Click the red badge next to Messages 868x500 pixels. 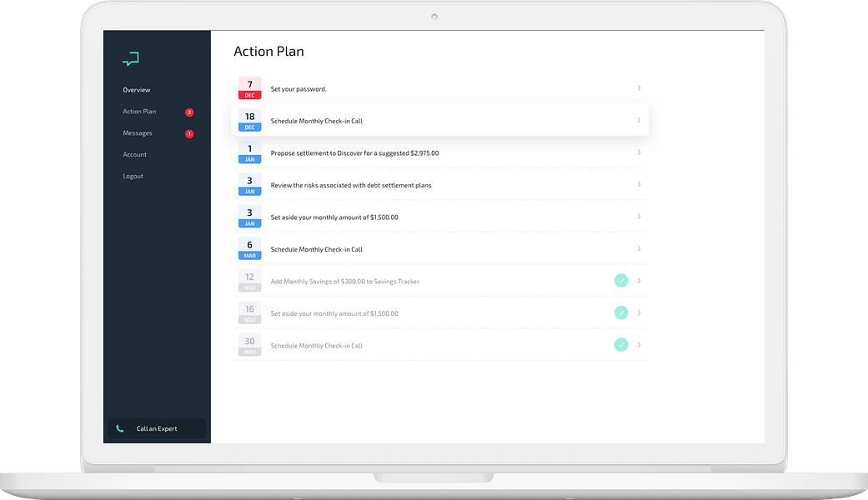(189, 134)
